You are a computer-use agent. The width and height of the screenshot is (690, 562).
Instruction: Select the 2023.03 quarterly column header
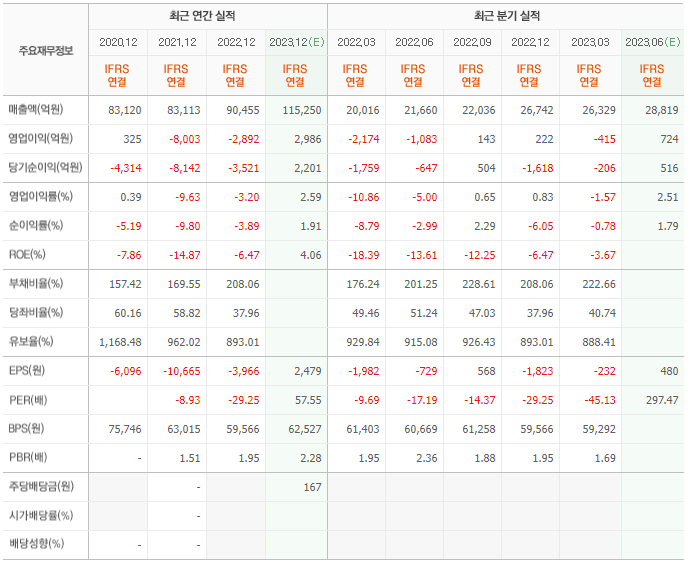click(x=590, y=42)
